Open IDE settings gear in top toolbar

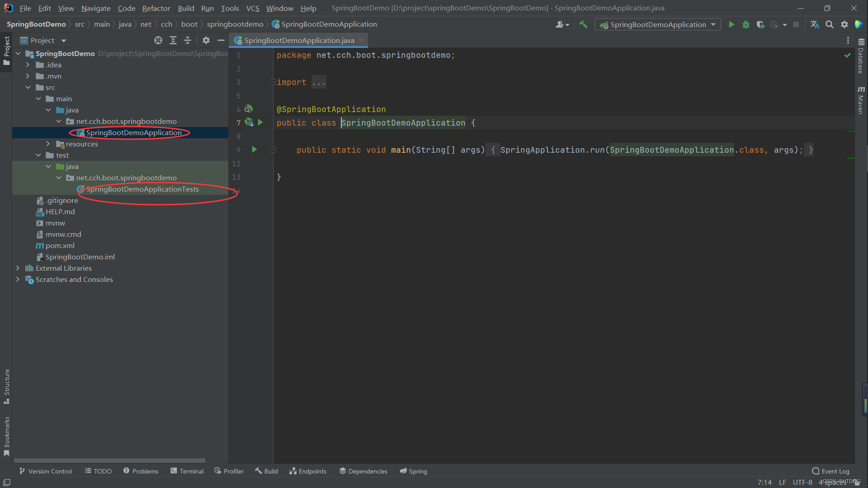click(x=844, y=24)
